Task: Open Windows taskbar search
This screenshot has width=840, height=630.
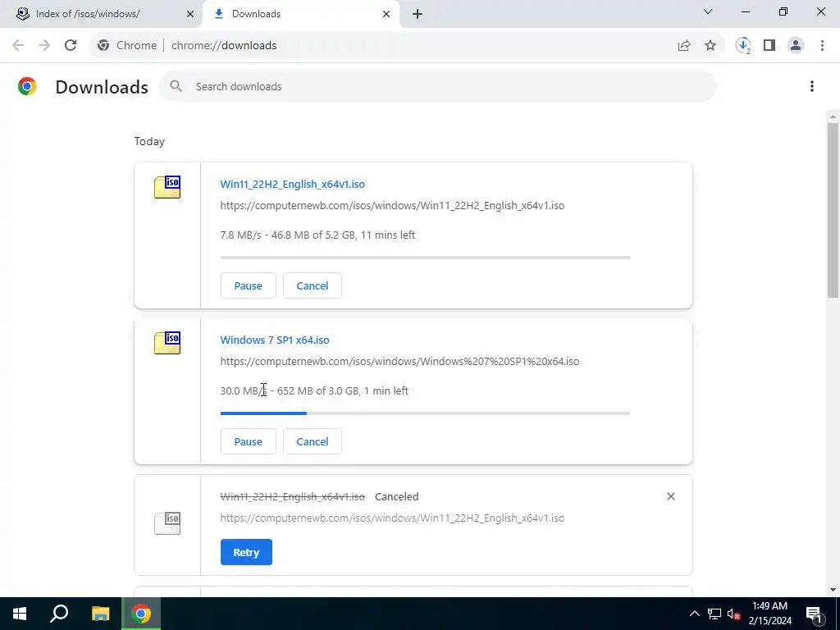Action: pyautogui.click(x=59, y=614)
